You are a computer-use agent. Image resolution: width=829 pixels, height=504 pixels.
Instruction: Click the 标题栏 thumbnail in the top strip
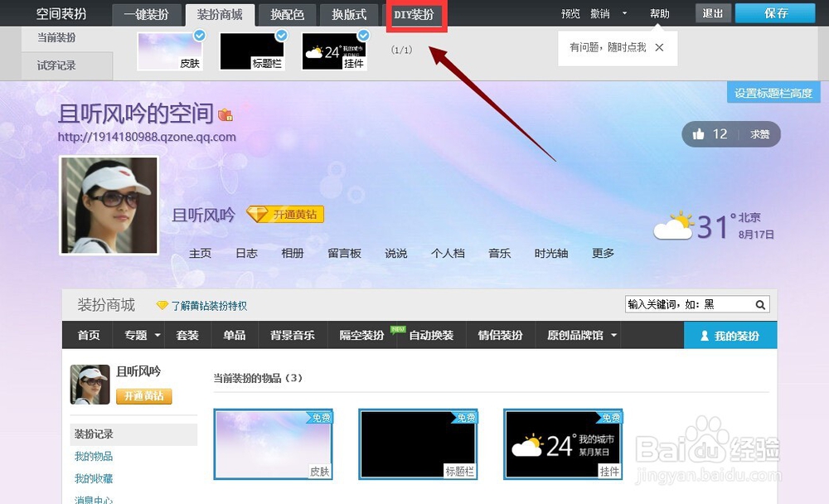[x=252, y=51]
